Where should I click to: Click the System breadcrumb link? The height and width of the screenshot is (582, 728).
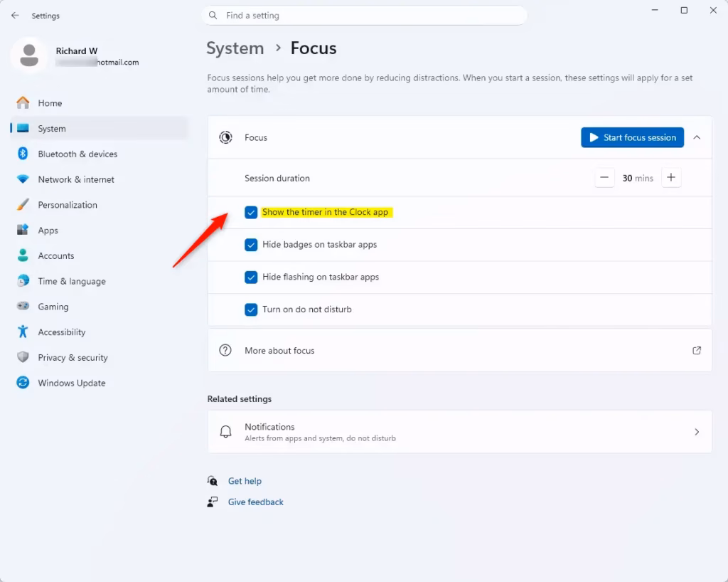click(x=235, y=48)
